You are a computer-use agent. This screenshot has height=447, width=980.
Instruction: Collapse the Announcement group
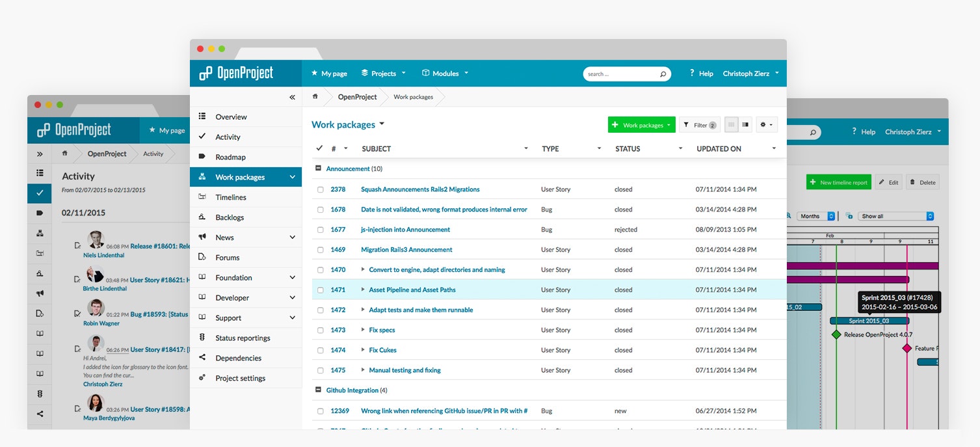pos(319,169)
